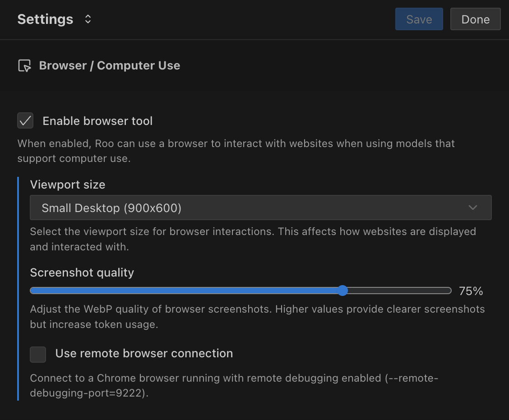Click the dropdown arrow on the viewport selector
Screen dimensions: 509x420
(472, 208)
